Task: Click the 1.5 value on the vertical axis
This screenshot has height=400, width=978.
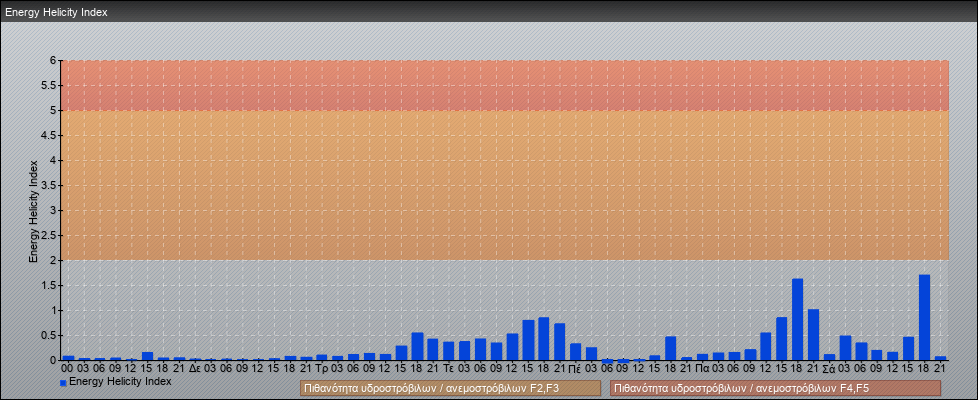Action: click(49, 285)
